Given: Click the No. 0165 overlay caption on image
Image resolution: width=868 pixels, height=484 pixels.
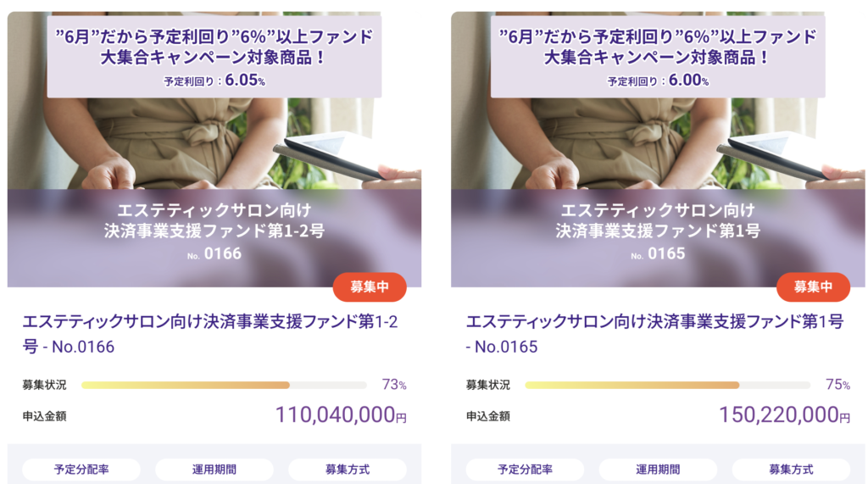Looking at the screenshot, I should 658,253.
